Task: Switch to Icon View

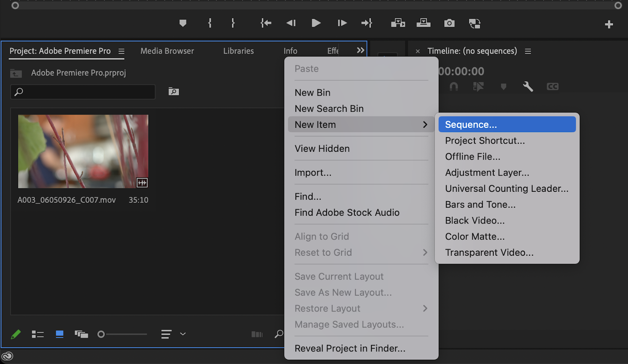Action: [x=60, y=334]
